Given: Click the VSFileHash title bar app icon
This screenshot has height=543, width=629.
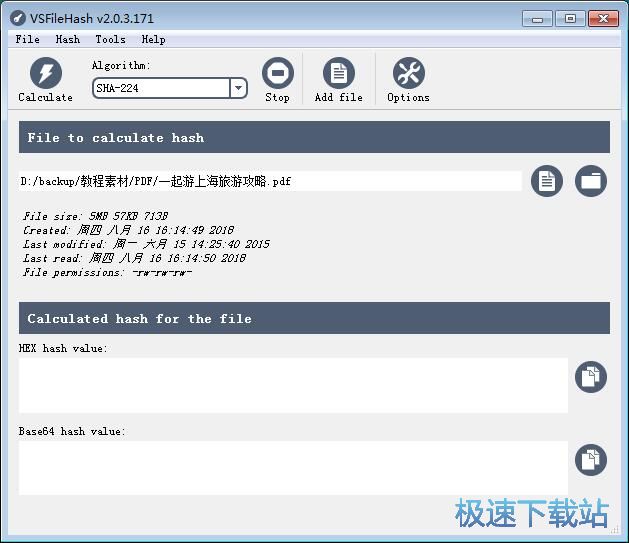Looking at the screenshot, I should pos(18,18).
